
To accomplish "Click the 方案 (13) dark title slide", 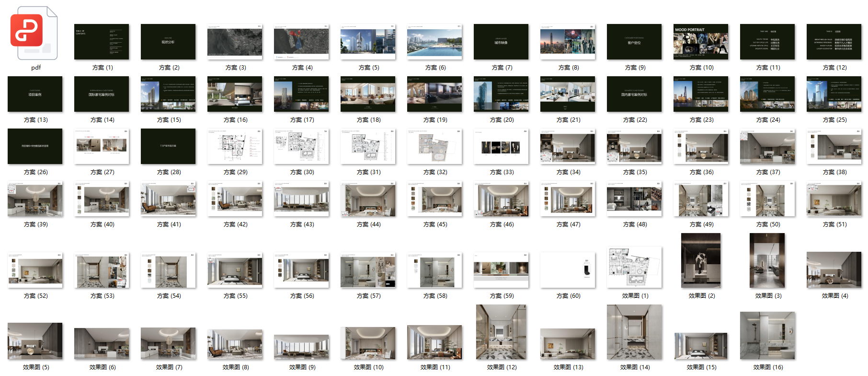I will [35, 94].
